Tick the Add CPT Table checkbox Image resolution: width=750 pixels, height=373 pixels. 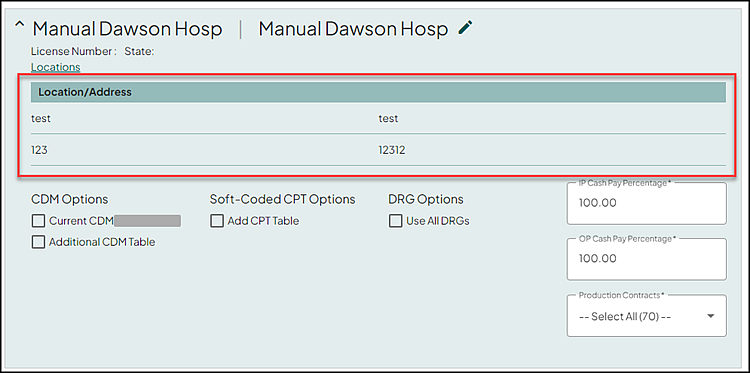[217, 221]
